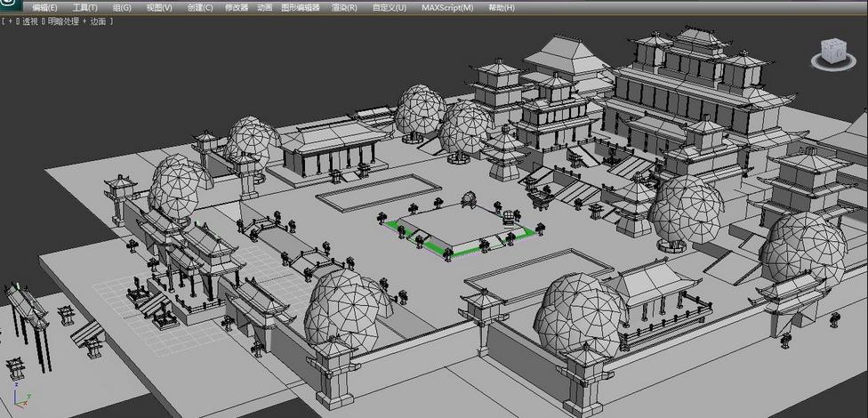Open the 视图(V) menu

point(159,7)
